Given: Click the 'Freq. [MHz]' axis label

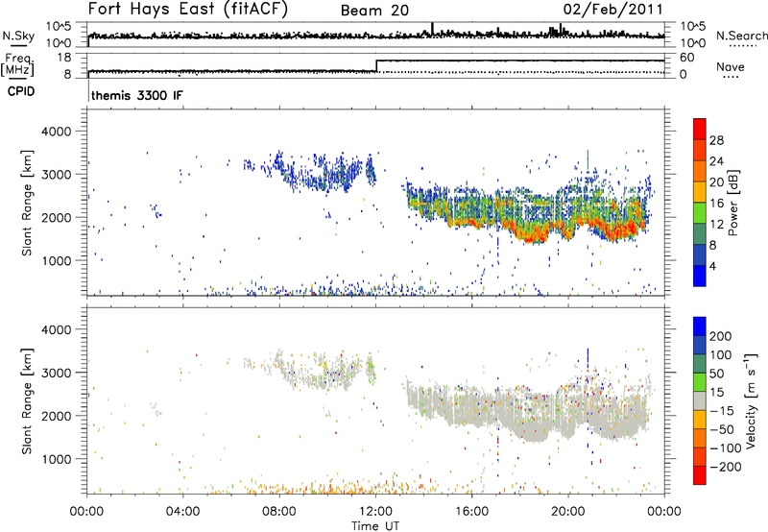Looking at the screenshot, I should coord(17,65).
